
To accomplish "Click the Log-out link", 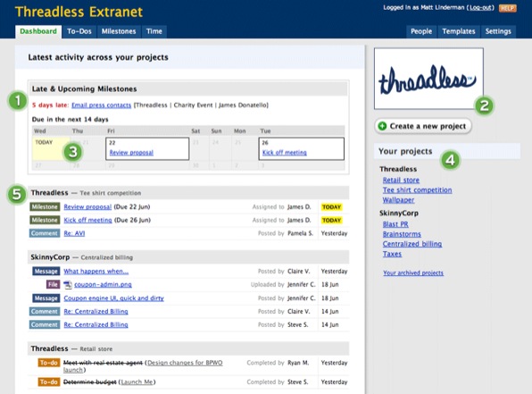I will click(x=481, y=7).
